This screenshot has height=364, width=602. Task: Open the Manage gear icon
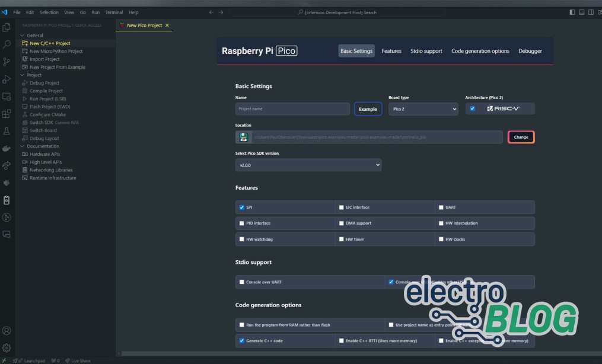pos(7,347)
